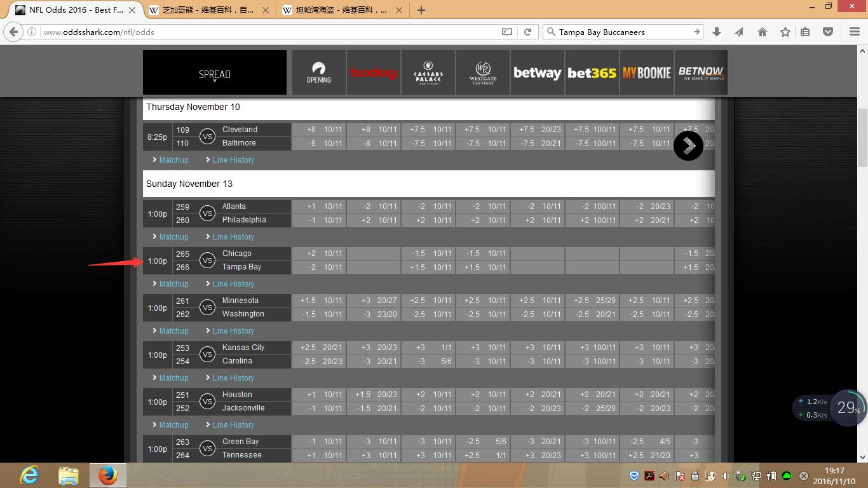The width and height of the screenshot is (868, 488).
Task: Open the Firefox hamburger menu
Action: [854, 32]
